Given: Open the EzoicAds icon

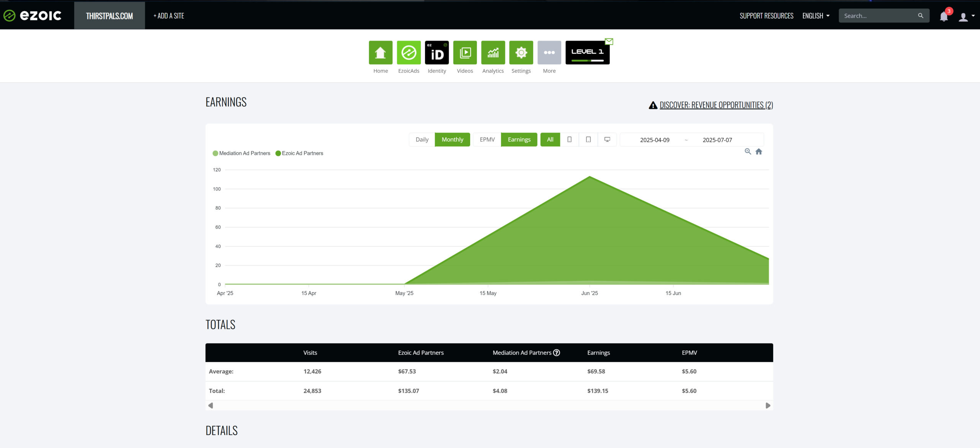Looking at the screenshot, I should click(408, 53).
